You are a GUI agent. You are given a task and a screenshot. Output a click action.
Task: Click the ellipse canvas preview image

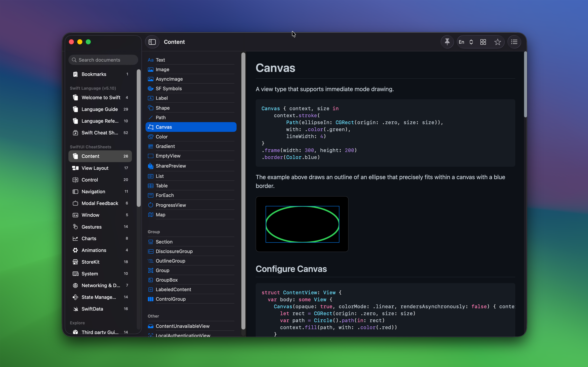(x=302, y=224)
